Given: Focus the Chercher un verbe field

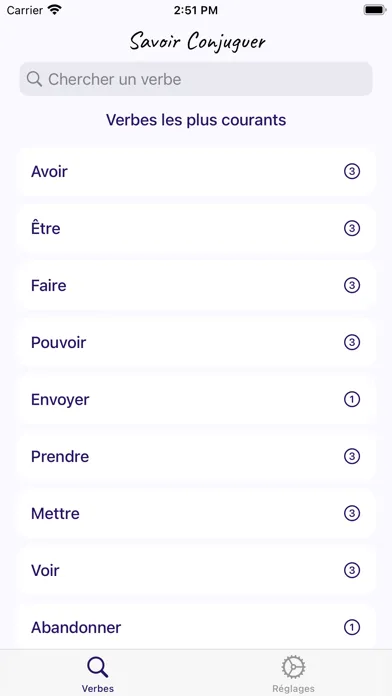Looking at the screenshot, I should point(196,79).
